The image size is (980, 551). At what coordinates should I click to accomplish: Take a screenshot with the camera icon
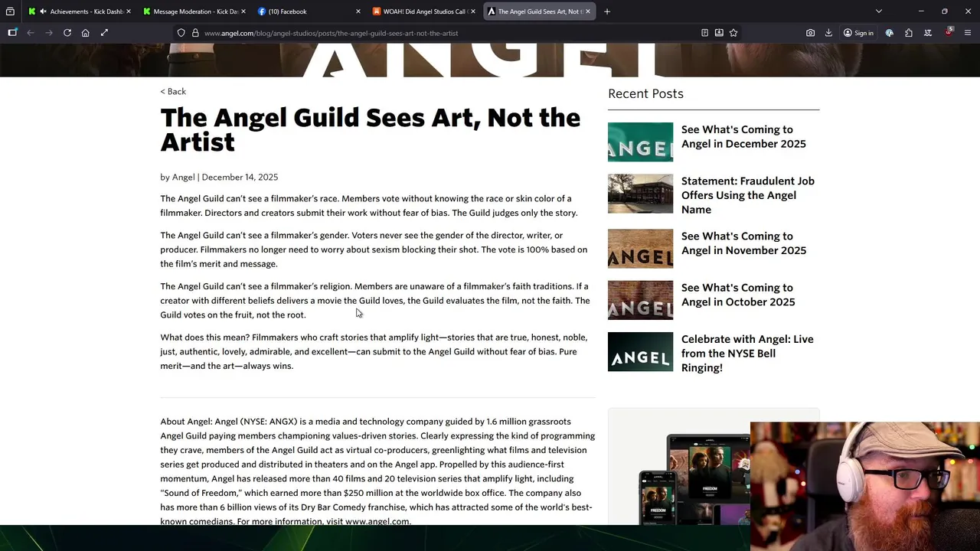[x=810, y=33]
